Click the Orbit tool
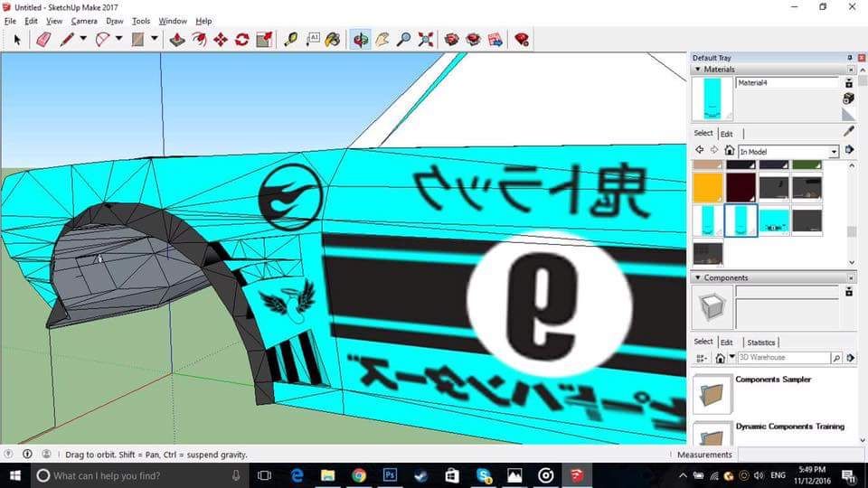 click(x=361, y=40)
